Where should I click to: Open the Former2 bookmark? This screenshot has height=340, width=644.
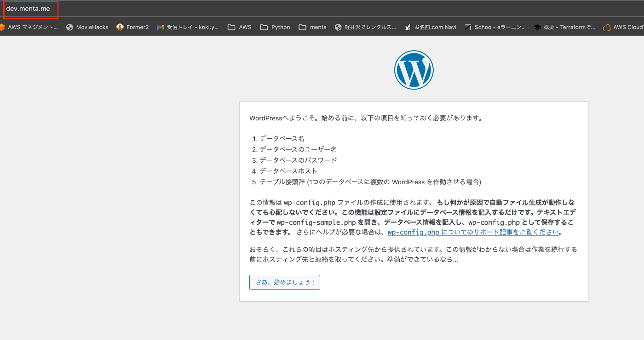pyautogui.click(x=132, y=27)
